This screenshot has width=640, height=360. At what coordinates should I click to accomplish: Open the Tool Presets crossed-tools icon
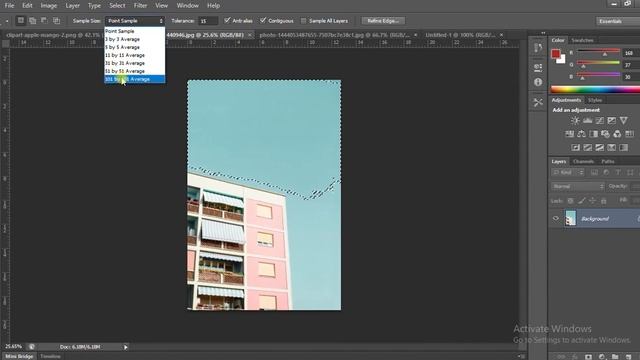click(x=538, y=102)
